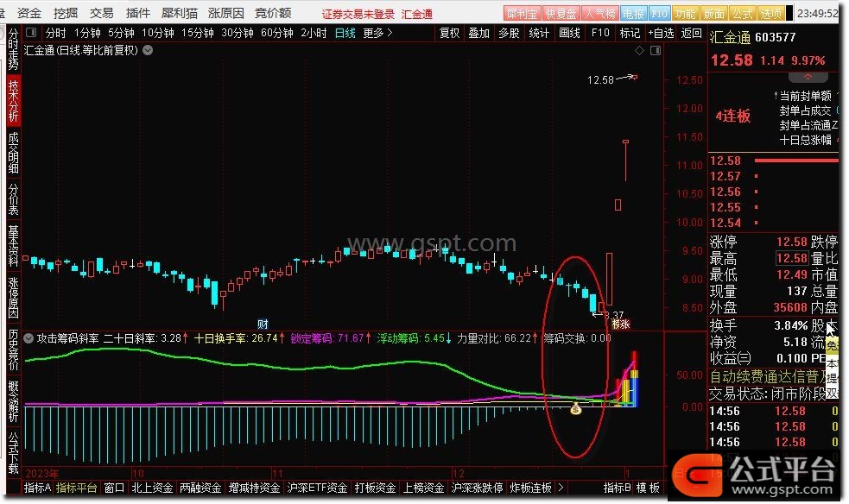Open the 涨停原因 sidebar tab
Viewport: 849px width, 504px height.
[x=13, y=298]
